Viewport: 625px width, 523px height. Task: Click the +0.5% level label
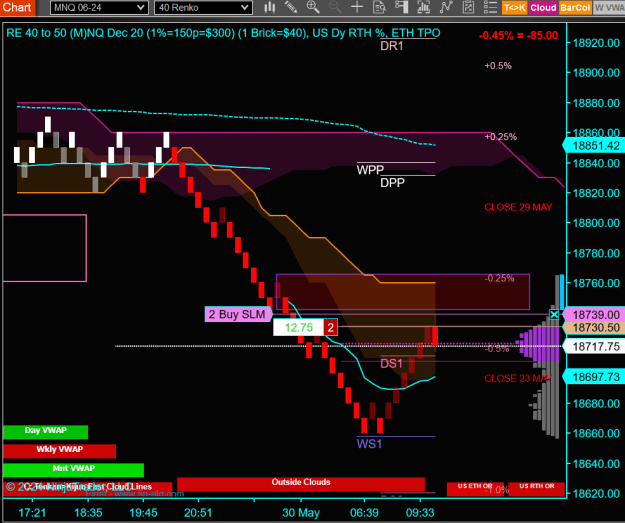(x=498, y=66)
